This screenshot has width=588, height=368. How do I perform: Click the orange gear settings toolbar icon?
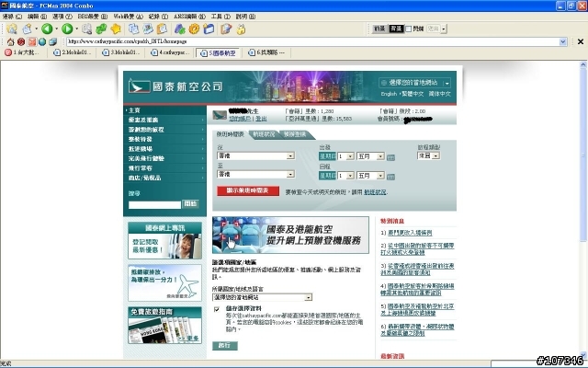coord(194,29)
